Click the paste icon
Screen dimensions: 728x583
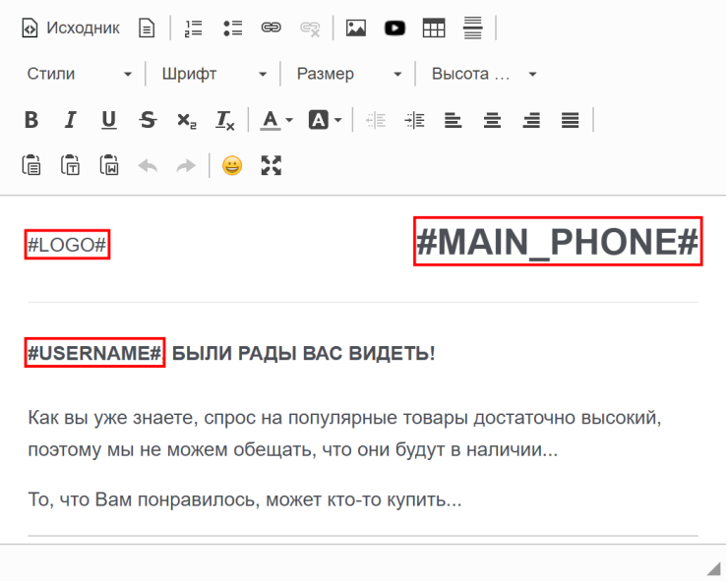tap(31, 165)
